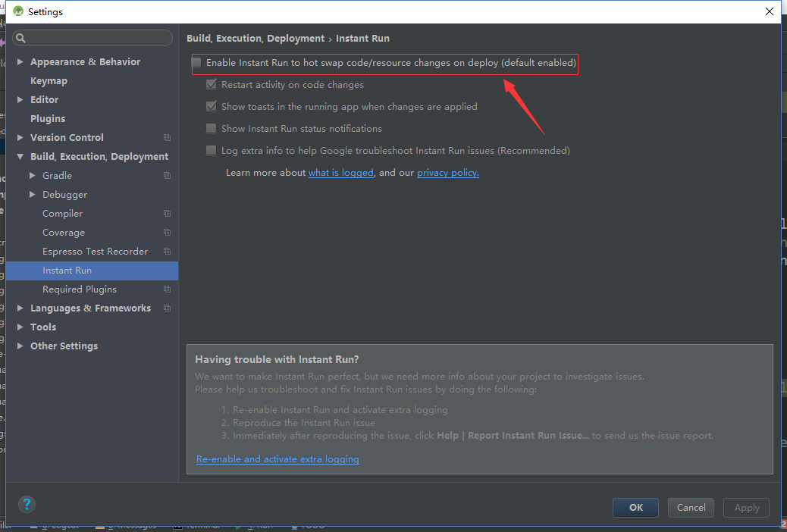This screenshot has width=787, height=532.
Task: Toggle Restart activity on code changes
Action: point(212,84)
